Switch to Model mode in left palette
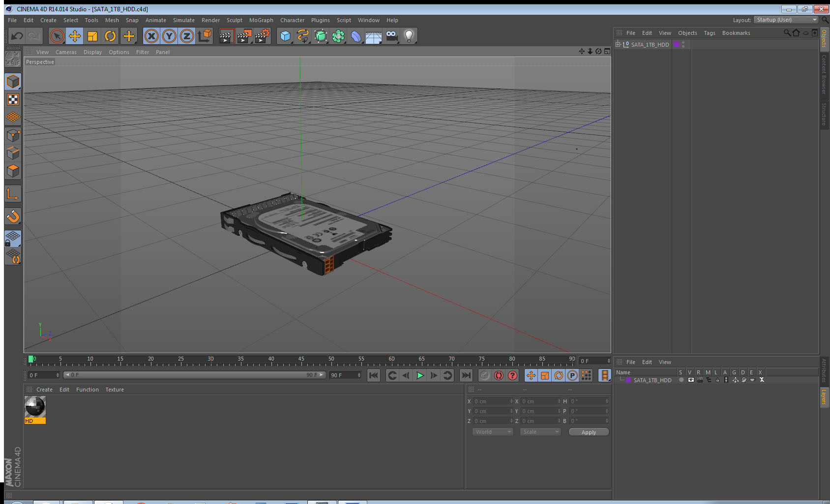The image size is (830, 504). (13, 82)
